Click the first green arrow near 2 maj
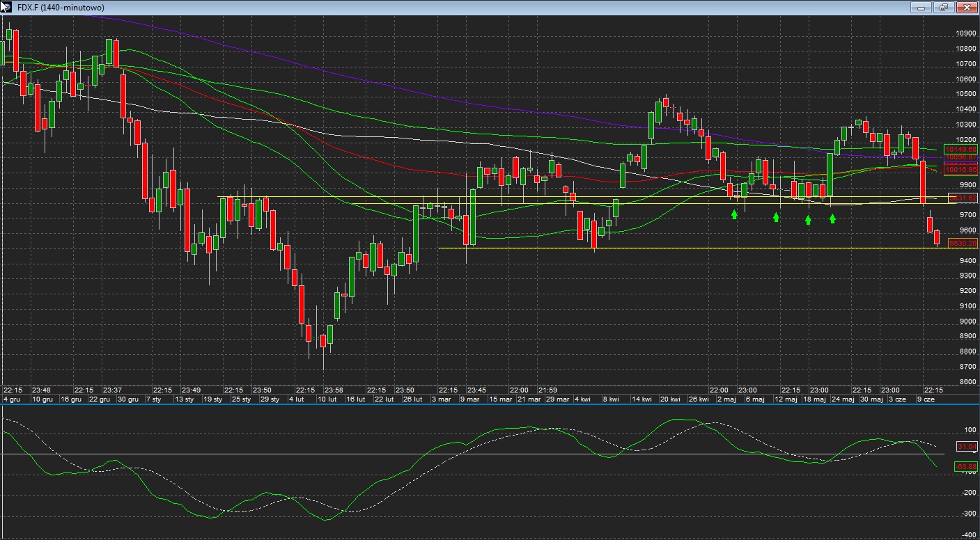The height and width of the screenshot is (540, 980). [734, 215]
